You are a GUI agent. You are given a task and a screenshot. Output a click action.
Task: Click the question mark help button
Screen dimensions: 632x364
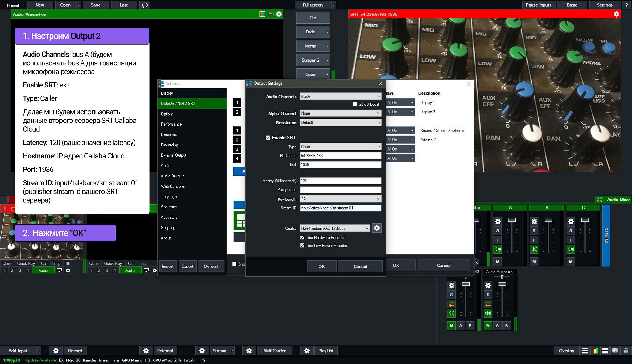[626, 5]
